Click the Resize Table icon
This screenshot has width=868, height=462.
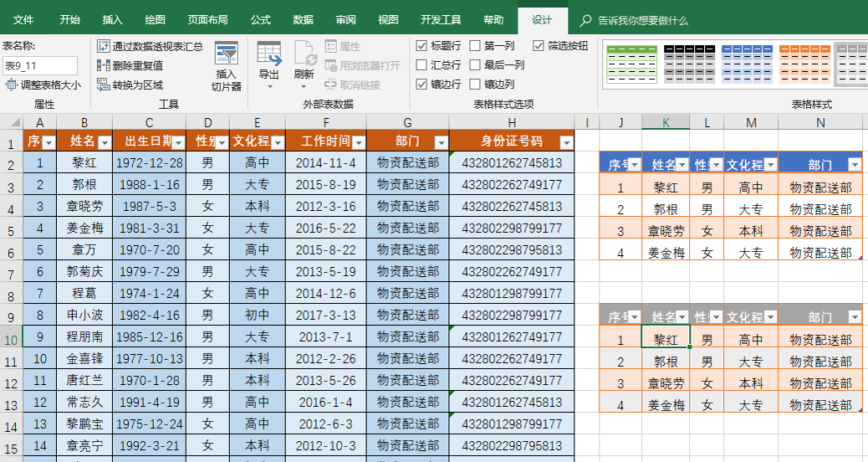click(x=12, y=85)
